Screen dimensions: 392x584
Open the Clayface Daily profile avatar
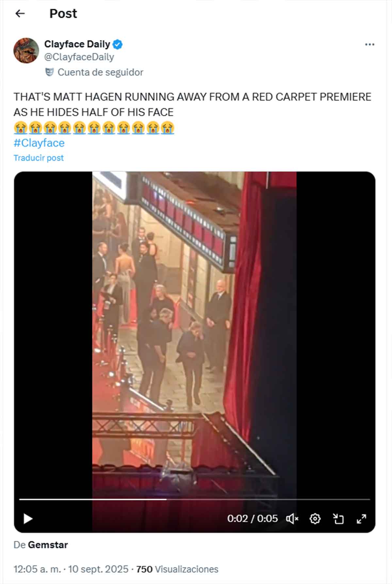click(26, 50)
